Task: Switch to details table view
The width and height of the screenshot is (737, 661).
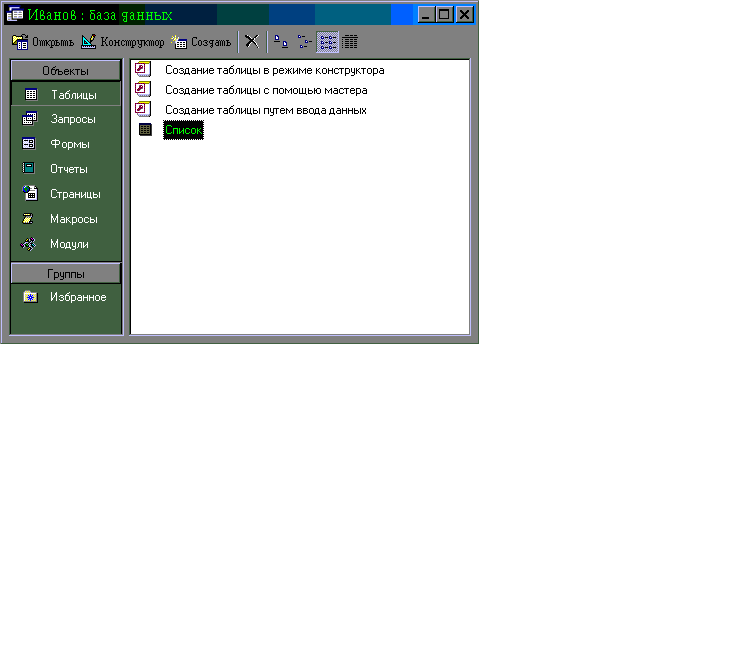Action: tap(350, 42)
